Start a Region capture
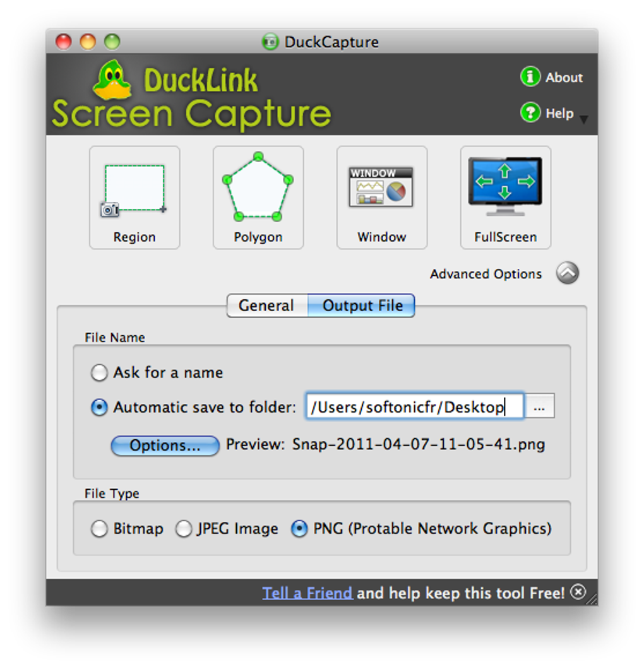The width and height of the screenshot is (644, 669). pyautogui.click(x=134, y=198)
